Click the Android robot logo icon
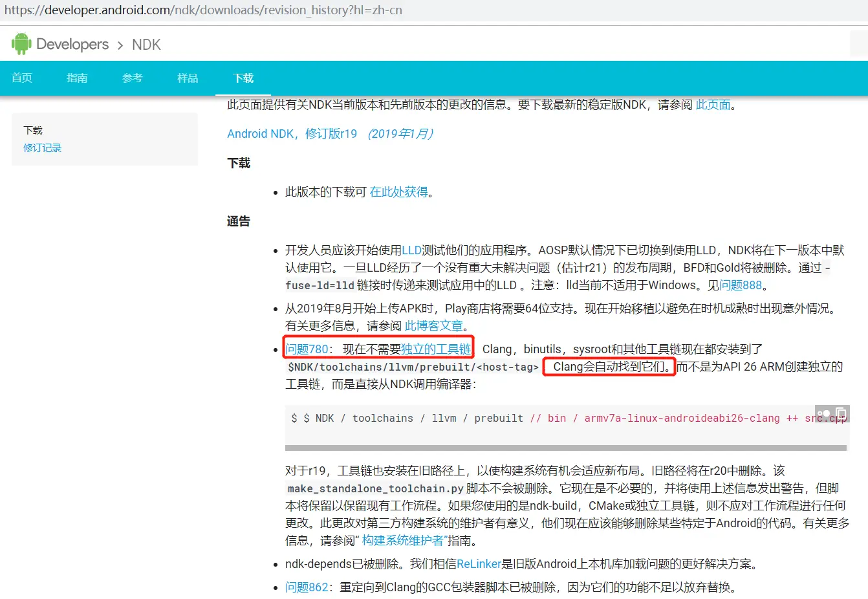Viewport: 868px width, 599px height. 21,44
